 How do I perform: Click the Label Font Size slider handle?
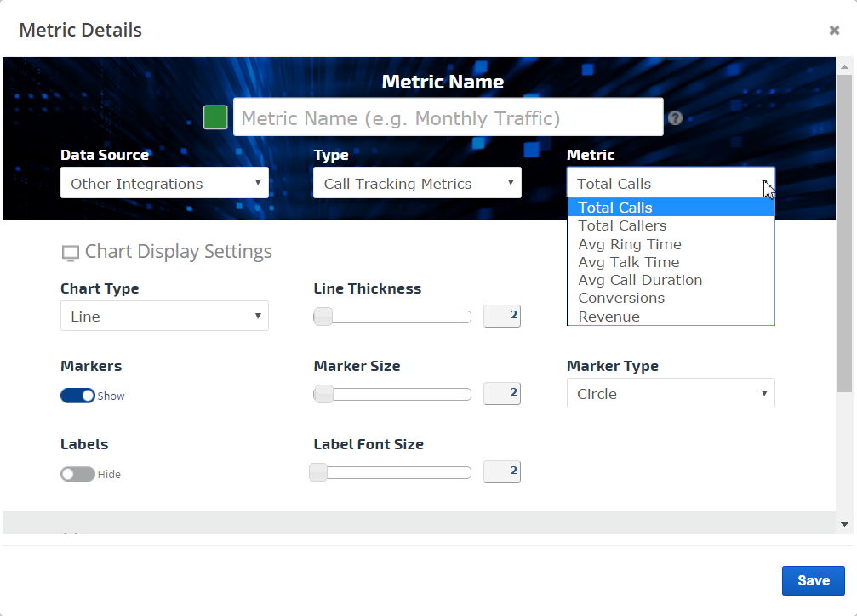point(318,472)
